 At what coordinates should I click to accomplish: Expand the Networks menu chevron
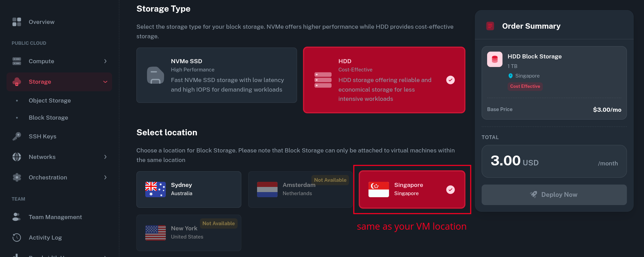click(x=105, y=157)
